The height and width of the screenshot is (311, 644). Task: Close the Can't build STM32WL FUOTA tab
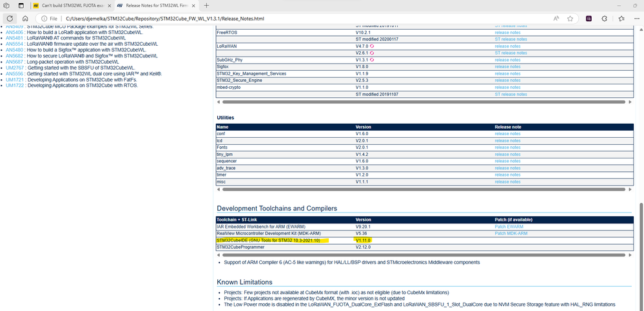pos(109,5)
